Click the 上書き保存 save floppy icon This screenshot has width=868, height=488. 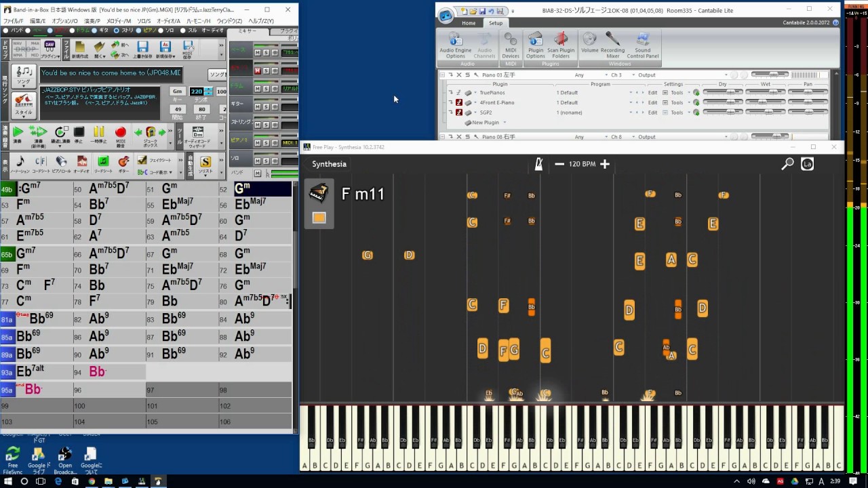coord(142,49)
